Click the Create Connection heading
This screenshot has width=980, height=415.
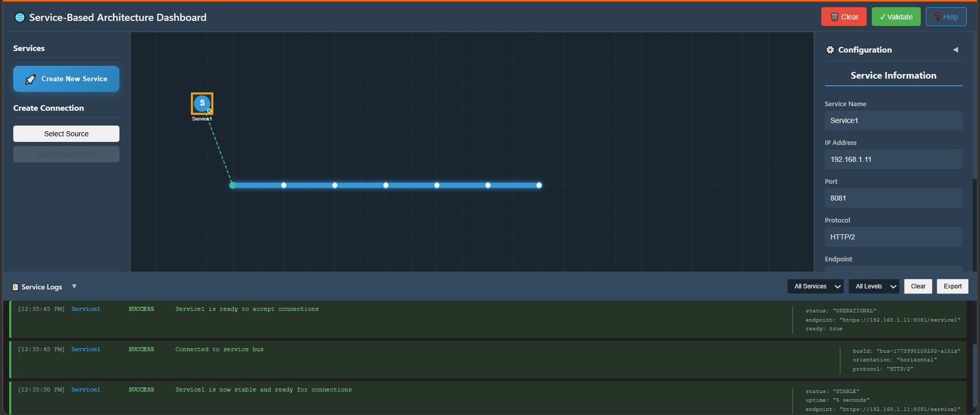click(48, 108)
